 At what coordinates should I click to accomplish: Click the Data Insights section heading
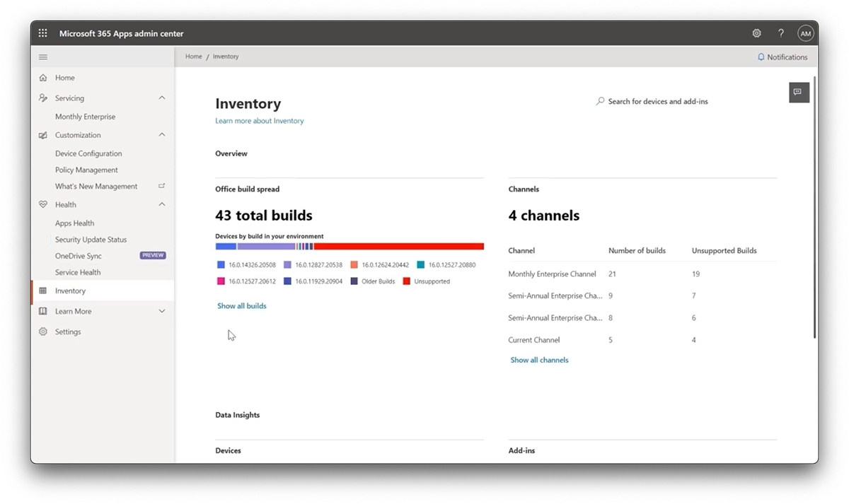coord(238,415)
